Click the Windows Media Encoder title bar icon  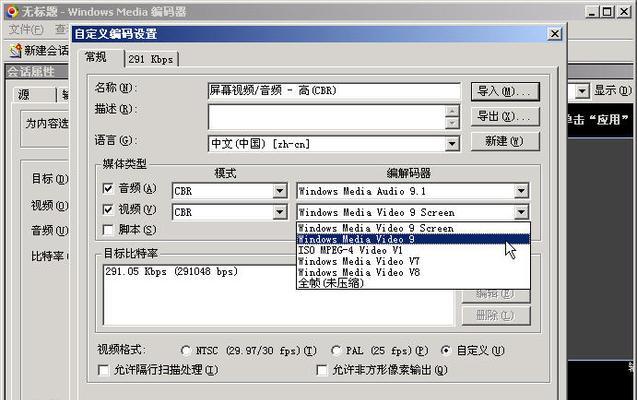pyautogui.click(x=12, y=11)
